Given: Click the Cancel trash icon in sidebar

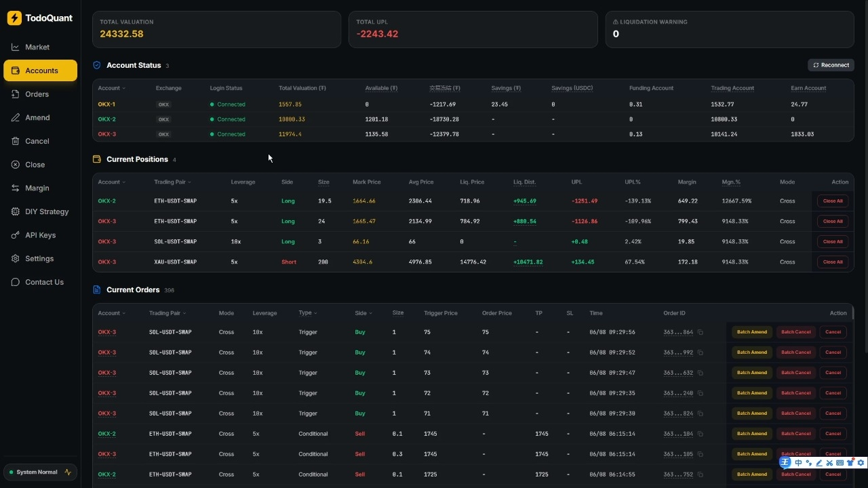Looking at the screenshot, I should click(x=15, y=141).
